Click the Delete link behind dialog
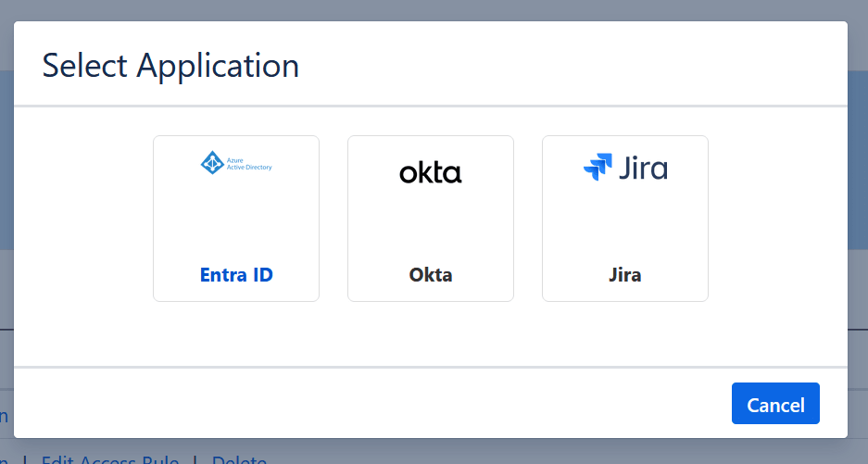 239,459
